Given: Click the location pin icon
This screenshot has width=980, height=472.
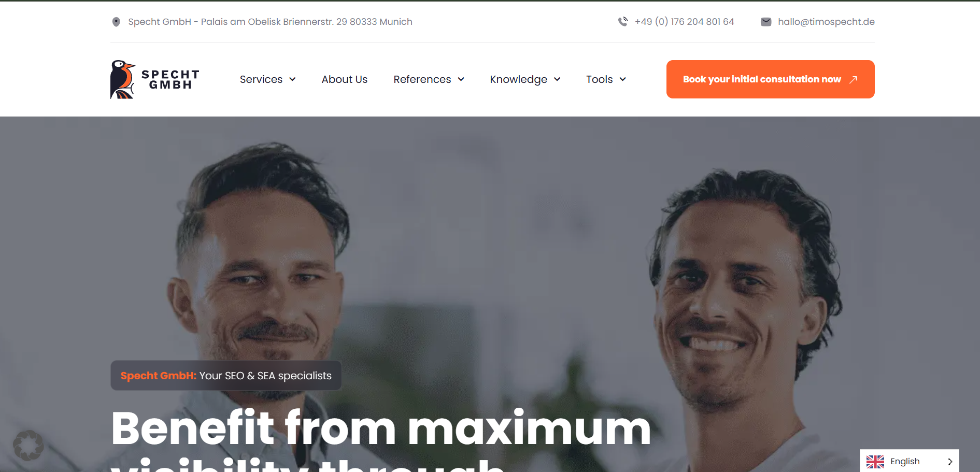Looking at the screenshot, I should [116, 22].
